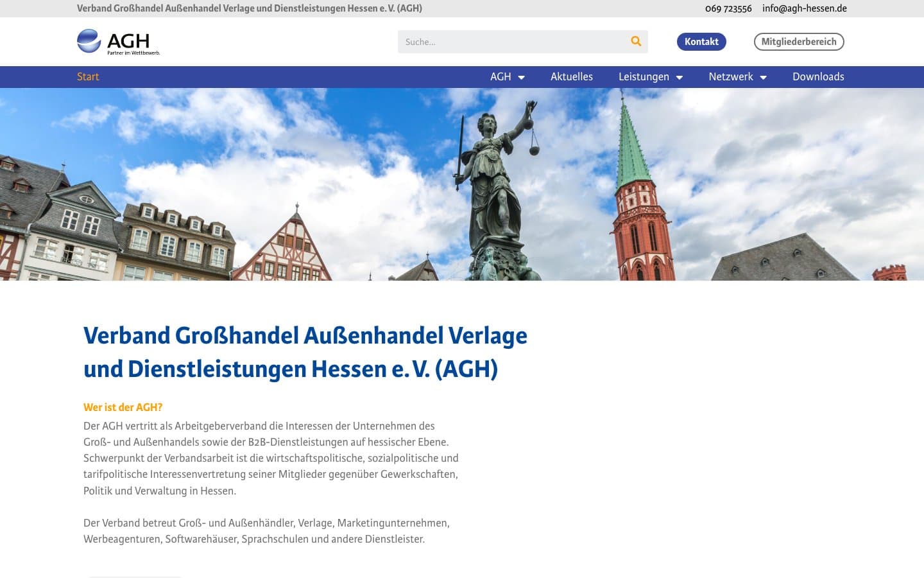Open the Start menu item
Viewport: 924px width, 578px height.
(x=88, y=76)
